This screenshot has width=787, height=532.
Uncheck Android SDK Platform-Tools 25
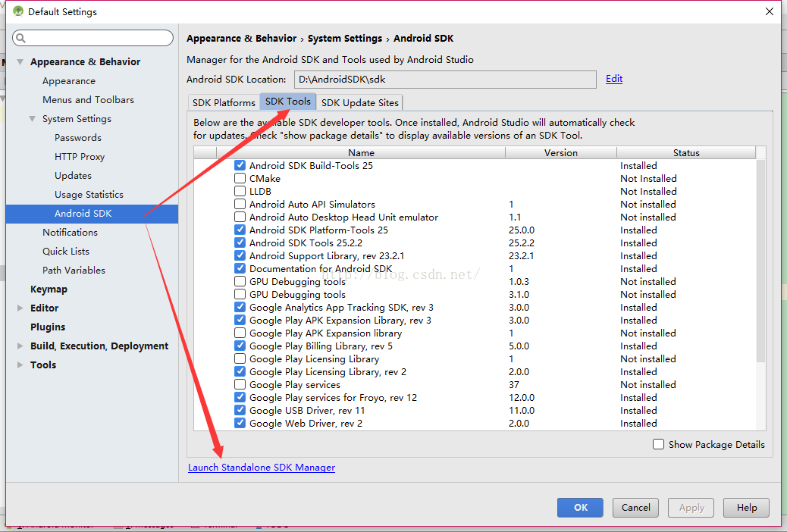240,230
